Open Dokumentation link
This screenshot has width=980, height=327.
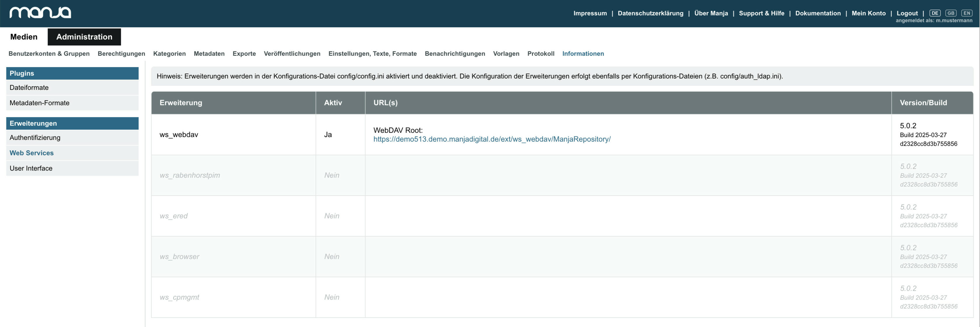(818, 13)
